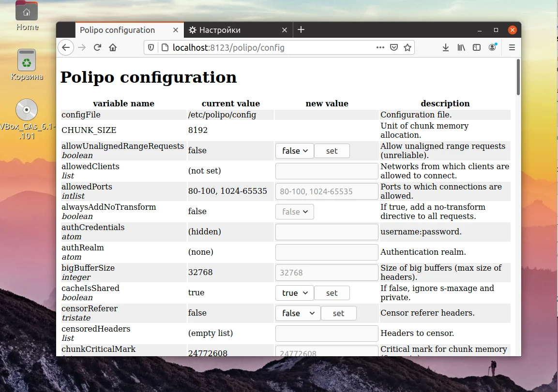
Task: Open page actions three-dots menu
Action: click(x=380, y=47)
